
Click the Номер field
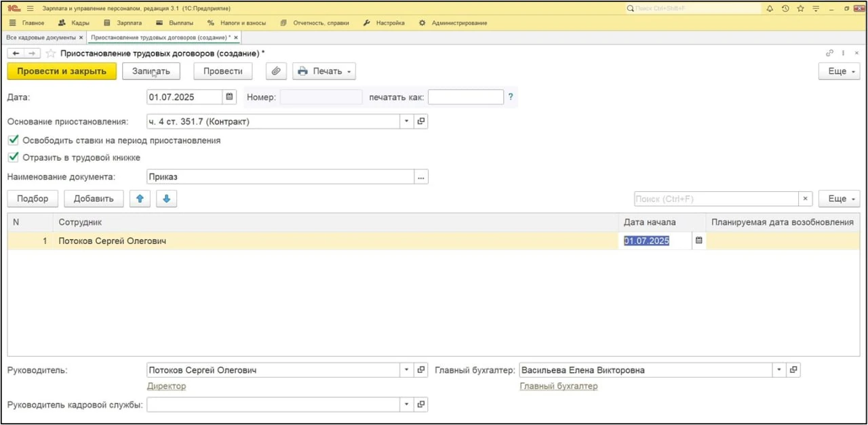[x=321, y=97]
